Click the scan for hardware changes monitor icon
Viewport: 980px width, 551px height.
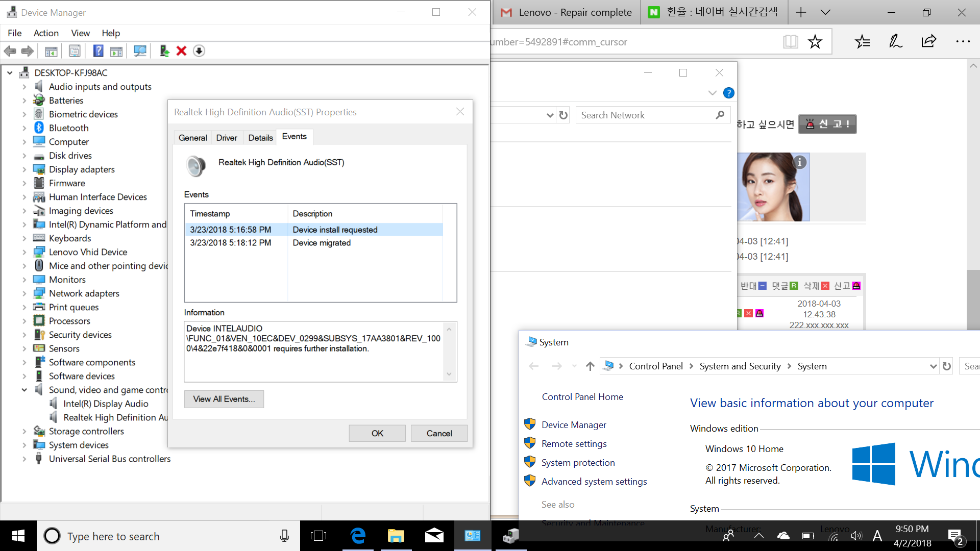(139, 51)
